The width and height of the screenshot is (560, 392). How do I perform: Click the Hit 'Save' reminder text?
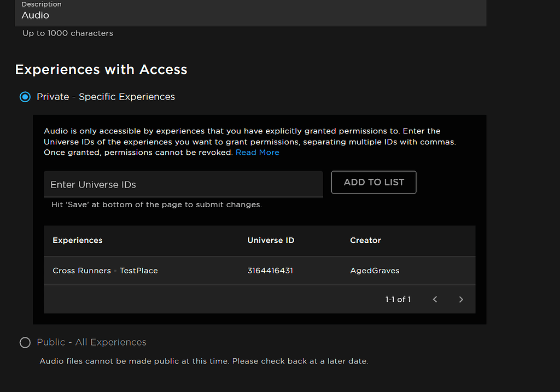(x=156, y=205)
